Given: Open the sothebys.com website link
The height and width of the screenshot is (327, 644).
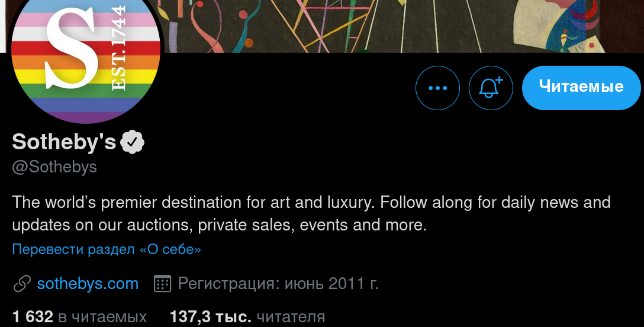Looking at the screenshot, I should pyautogui.click(x=88, y=284).
